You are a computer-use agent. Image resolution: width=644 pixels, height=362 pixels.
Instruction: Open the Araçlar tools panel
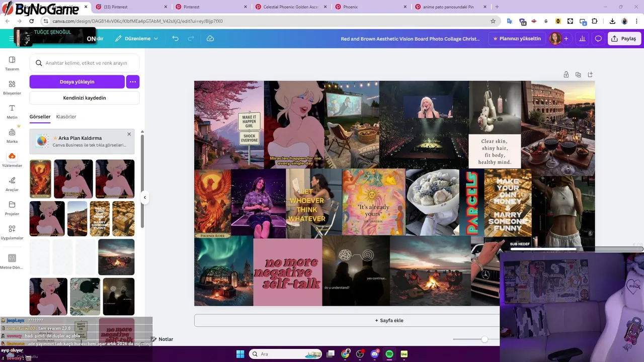(12, 184)
